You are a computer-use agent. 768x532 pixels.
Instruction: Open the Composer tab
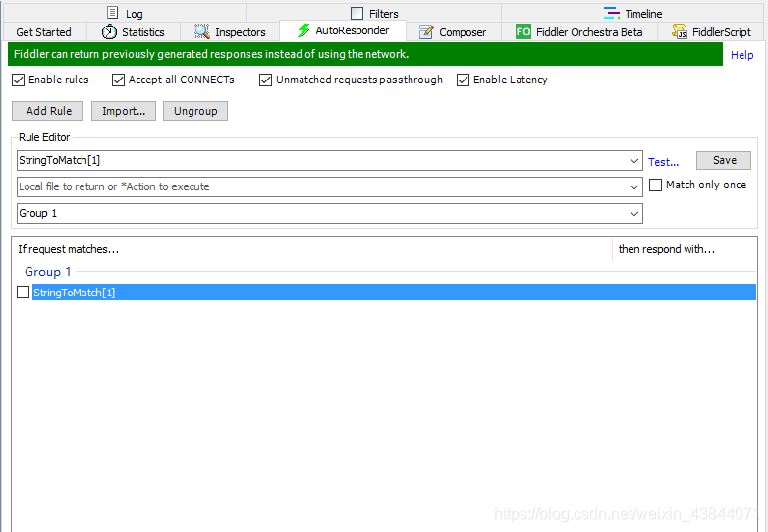[x=453, y=32]
